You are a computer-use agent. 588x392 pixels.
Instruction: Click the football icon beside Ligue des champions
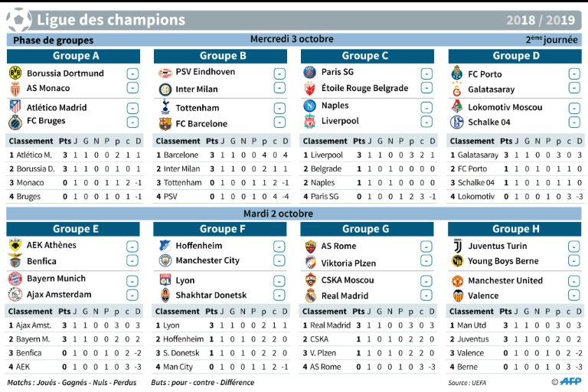pos(18,18)
